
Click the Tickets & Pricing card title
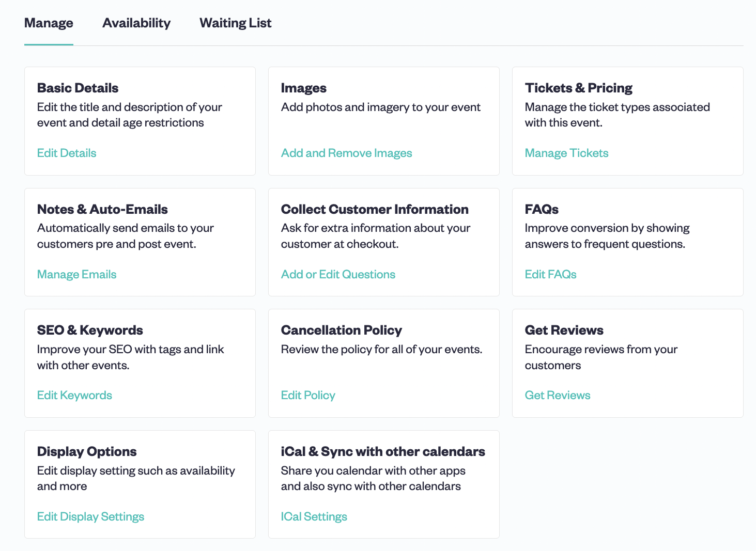[x=578, y=88]
